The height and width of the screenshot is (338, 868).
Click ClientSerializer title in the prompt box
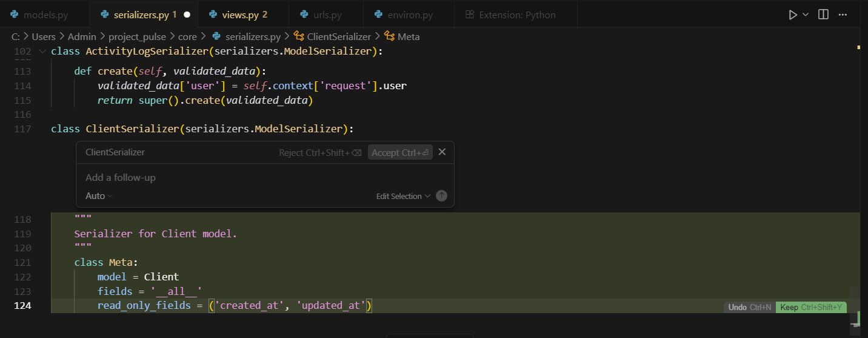[115, 152]
